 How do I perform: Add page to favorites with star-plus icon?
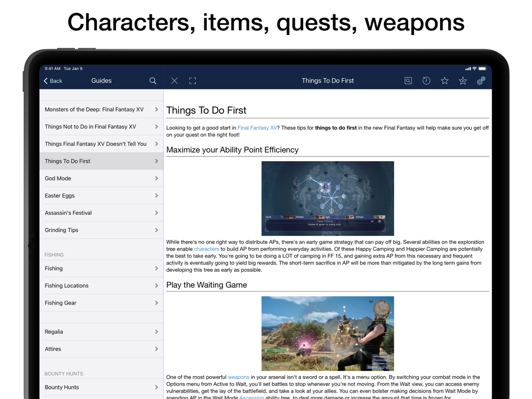[463, 81]
